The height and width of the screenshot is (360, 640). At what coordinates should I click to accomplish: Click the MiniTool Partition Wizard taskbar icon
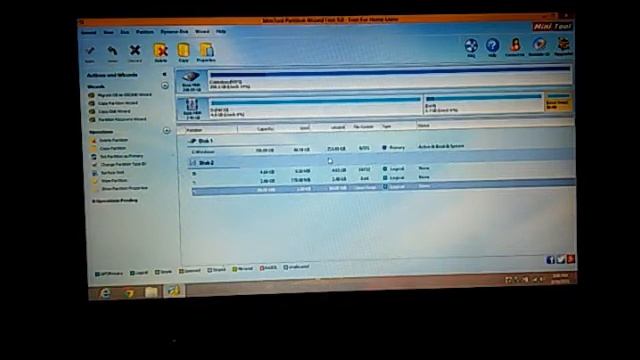174,291
